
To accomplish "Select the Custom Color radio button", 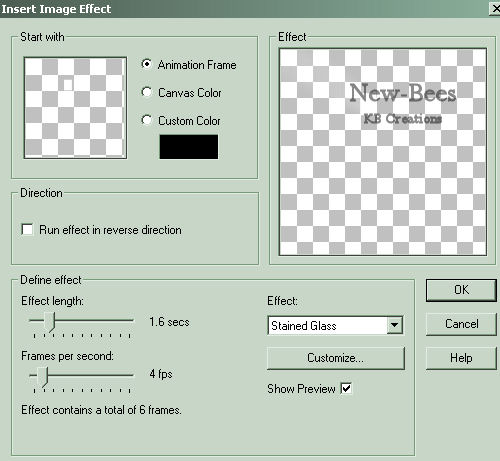I will 146,120.
